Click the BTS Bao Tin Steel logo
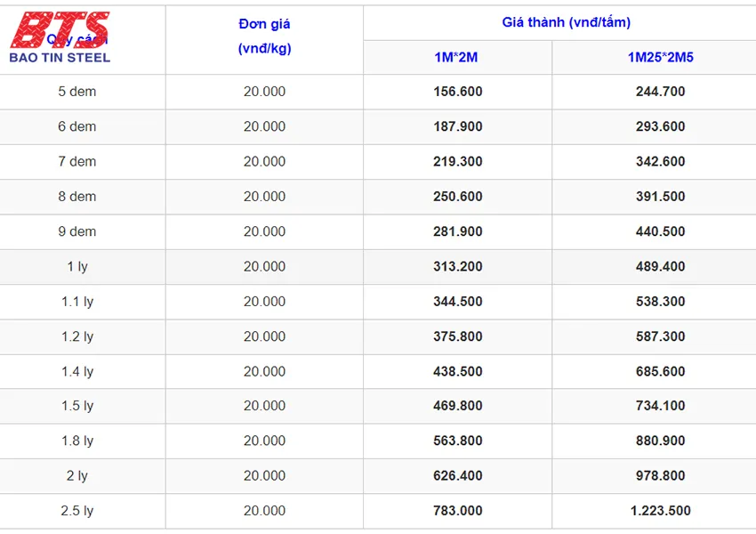The width and height of the screenshot is (756, 534). (x=60, y=37)
